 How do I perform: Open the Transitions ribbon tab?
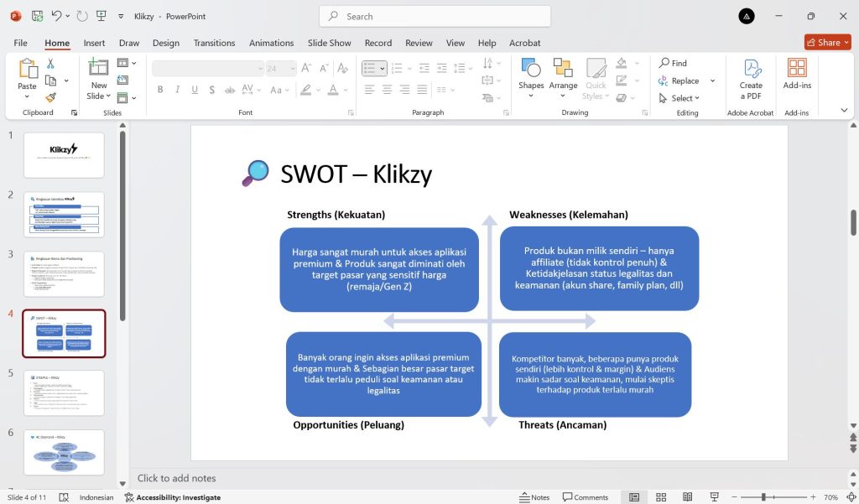click(x=214, y=43)
